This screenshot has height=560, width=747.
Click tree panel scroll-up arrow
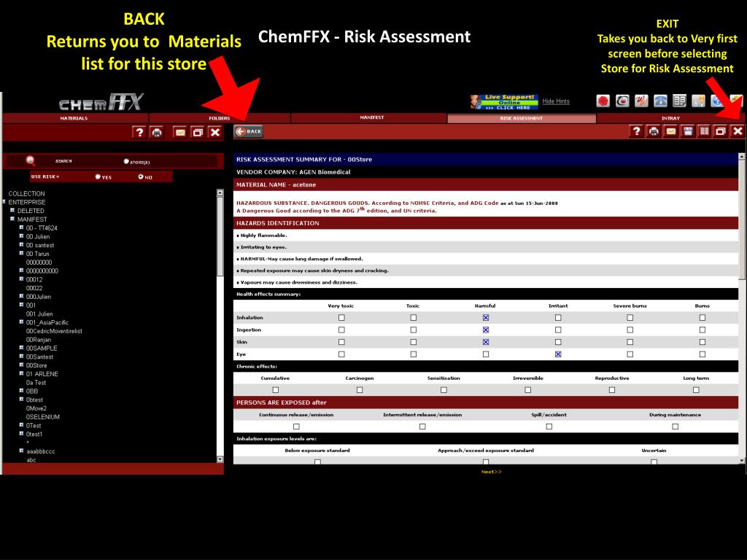(220, 192)
